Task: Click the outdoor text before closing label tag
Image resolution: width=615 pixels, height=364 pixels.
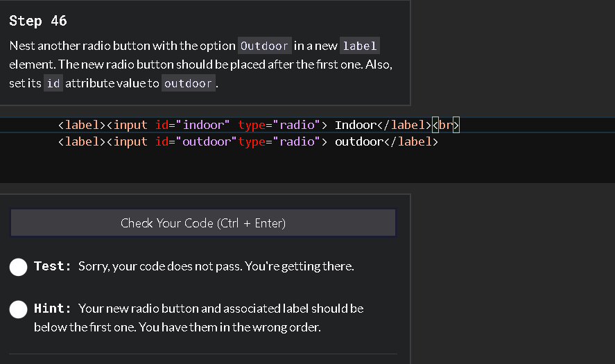Action: pos(356,142)
